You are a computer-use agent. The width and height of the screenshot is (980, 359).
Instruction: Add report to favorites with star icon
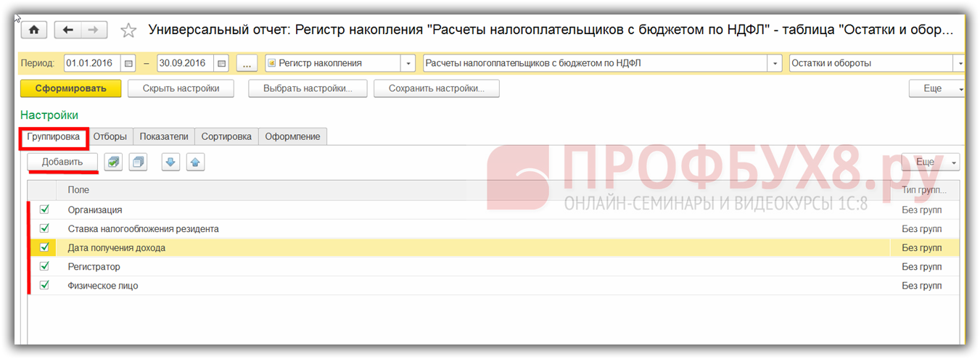128,30
